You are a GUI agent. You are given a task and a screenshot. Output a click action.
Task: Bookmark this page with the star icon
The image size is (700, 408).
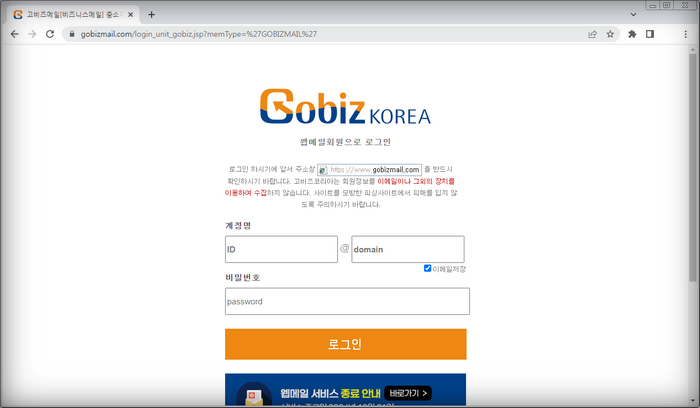610,34
